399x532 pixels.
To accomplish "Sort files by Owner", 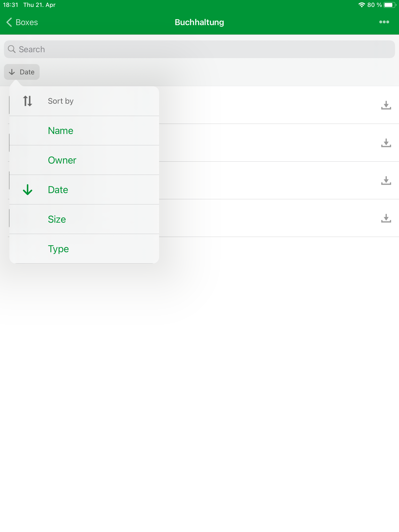I will pyautogui.click(x=84, y=160).
